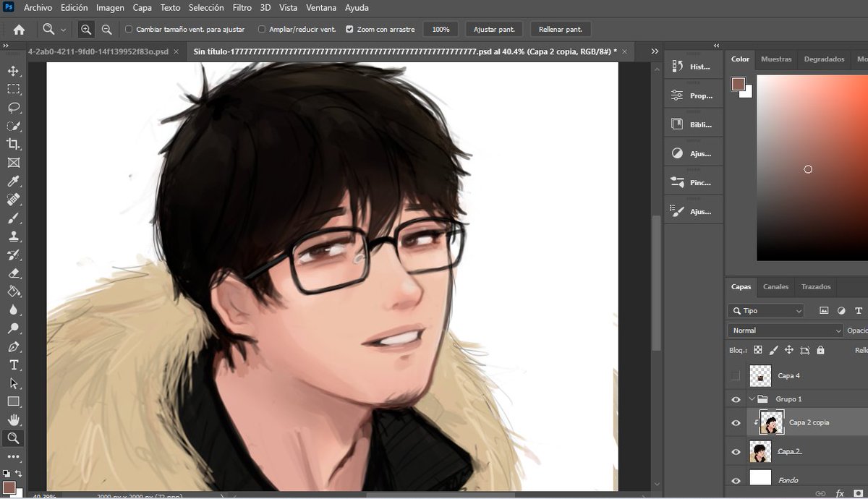
Task: Click the fx layer style icon
Action: pos(841,493)
